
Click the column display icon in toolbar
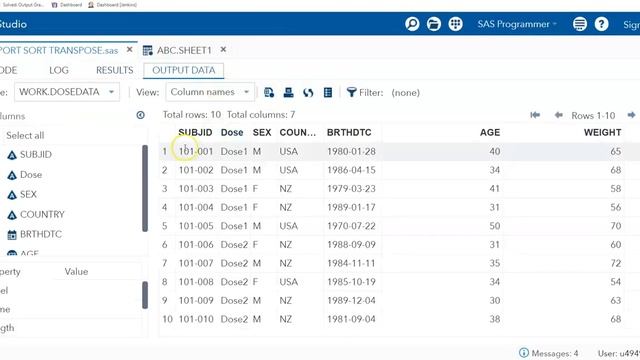click(x=328, y=92)
